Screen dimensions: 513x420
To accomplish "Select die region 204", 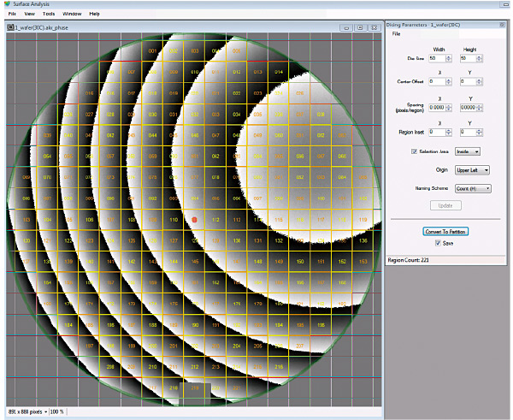I will click(x=237, y=346).
